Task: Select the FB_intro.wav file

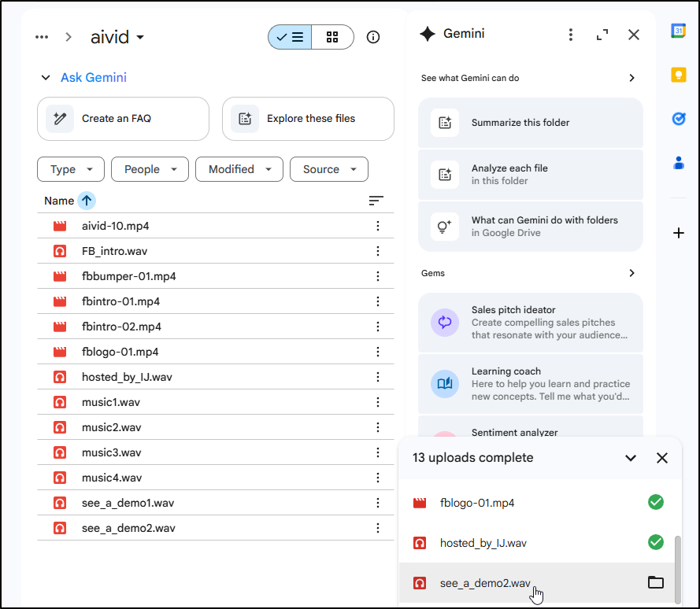Action: 216,251
